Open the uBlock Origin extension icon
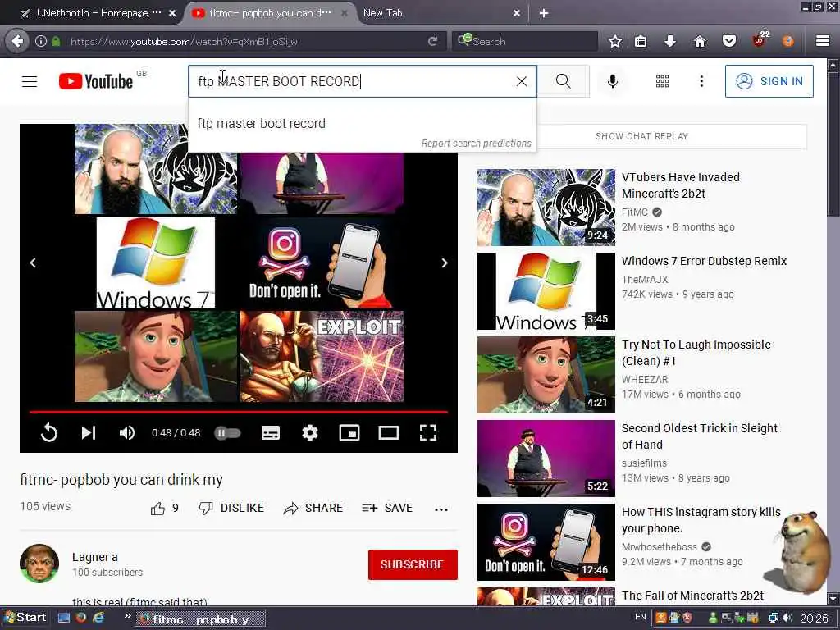840x630 pixels. pyautogui.click(x=760, y=40)
